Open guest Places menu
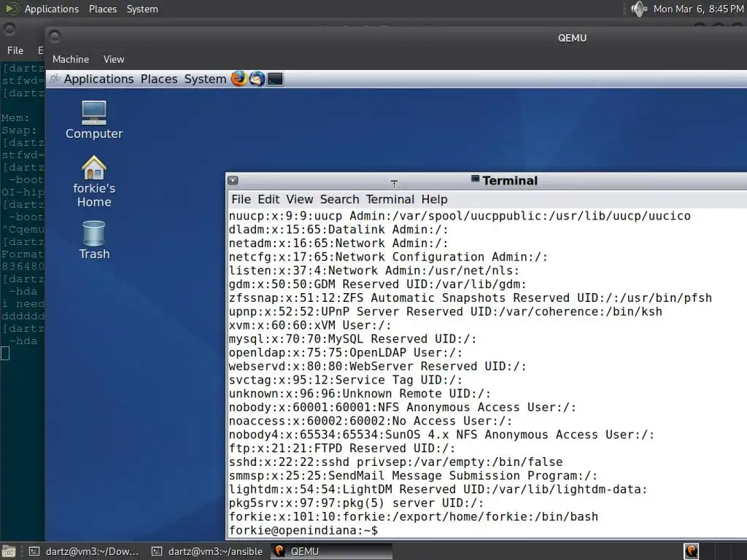Viewport: 747px width, 560px height. [x=159, y=79]
